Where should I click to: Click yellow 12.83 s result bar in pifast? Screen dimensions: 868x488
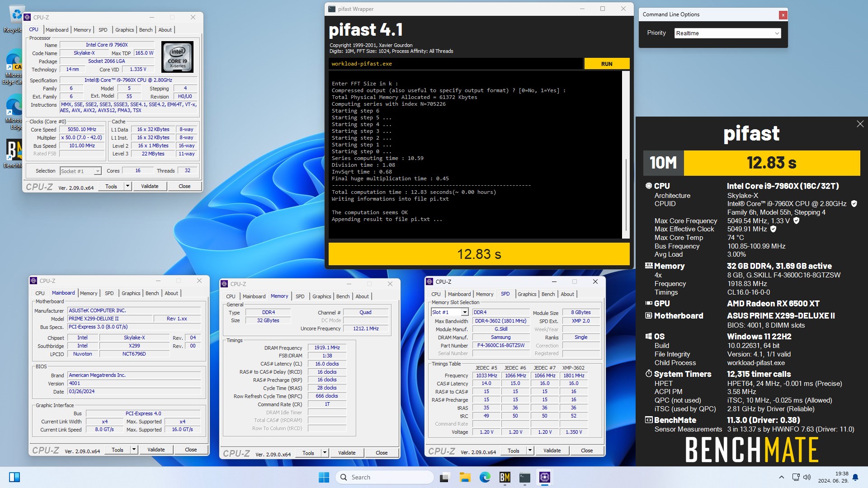[479, 254]
